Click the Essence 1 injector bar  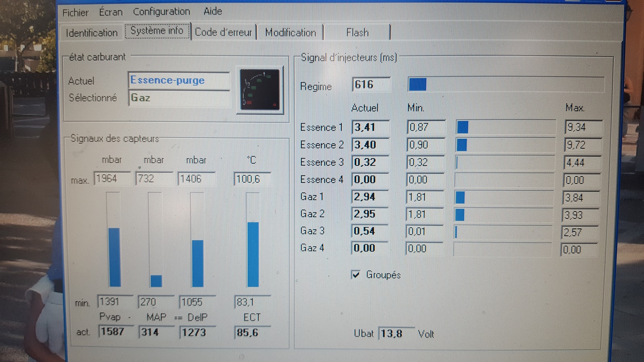pos(506,127)
